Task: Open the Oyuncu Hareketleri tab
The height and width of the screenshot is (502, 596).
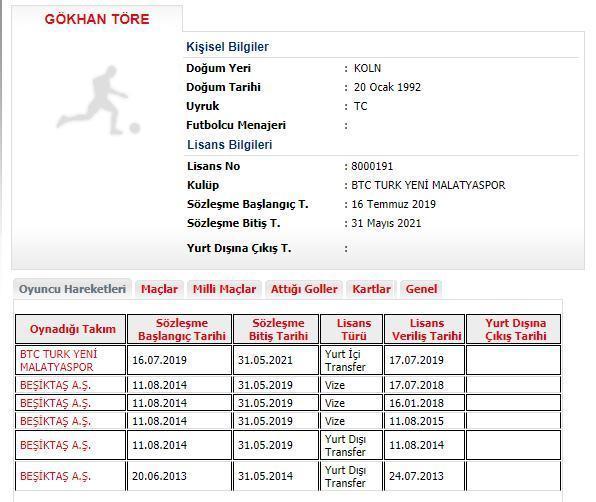Action: tap(72, 289)
